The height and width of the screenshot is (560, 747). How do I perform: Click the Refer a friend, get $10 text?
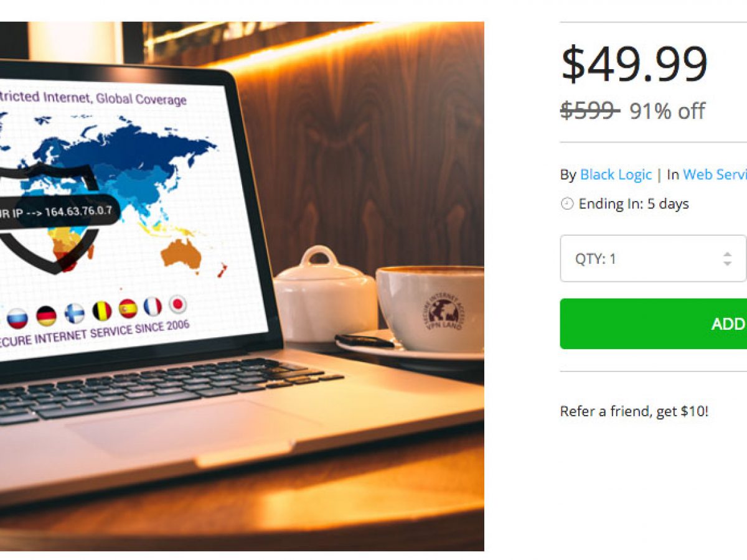[634, 411]
